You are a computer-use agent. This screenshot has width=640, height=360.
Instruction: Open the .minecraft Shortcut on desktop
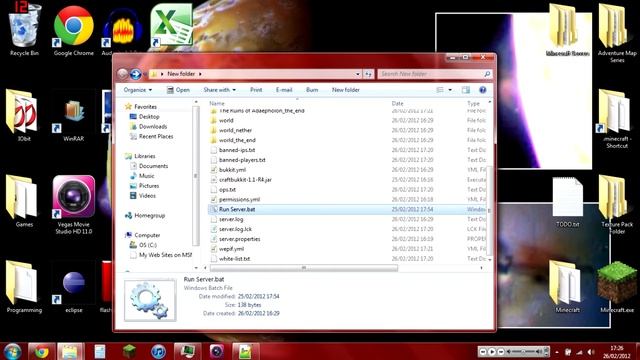point(617,118)
